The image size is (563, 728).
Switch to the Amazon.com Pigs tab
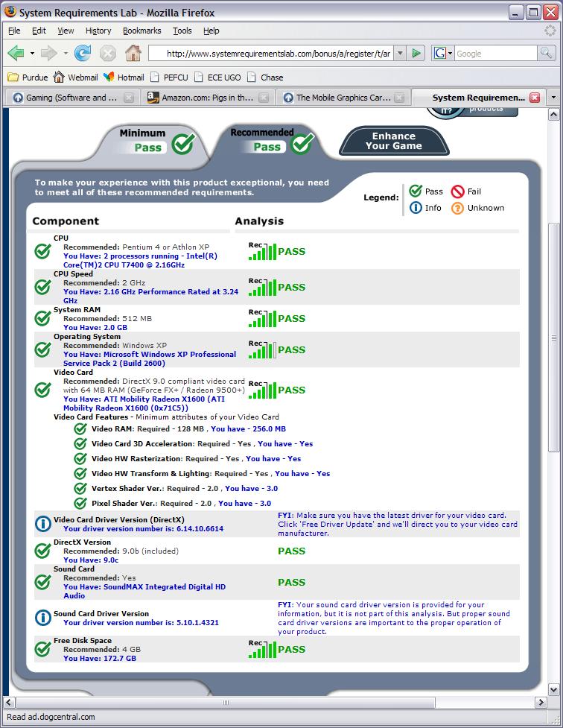(207, 98)
